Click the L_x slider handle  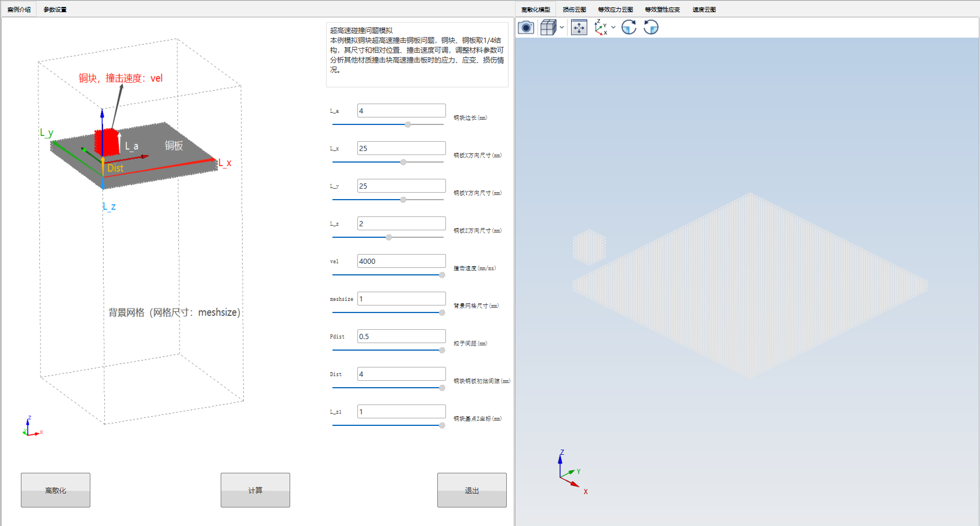(403, 162)
